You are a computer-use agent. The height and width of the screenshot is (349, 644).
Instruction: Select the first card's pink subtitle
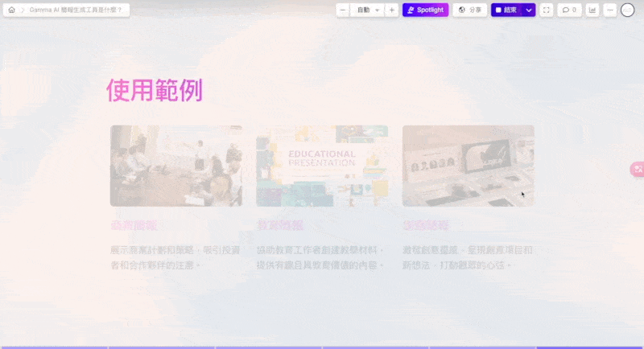tap(134, 225)
